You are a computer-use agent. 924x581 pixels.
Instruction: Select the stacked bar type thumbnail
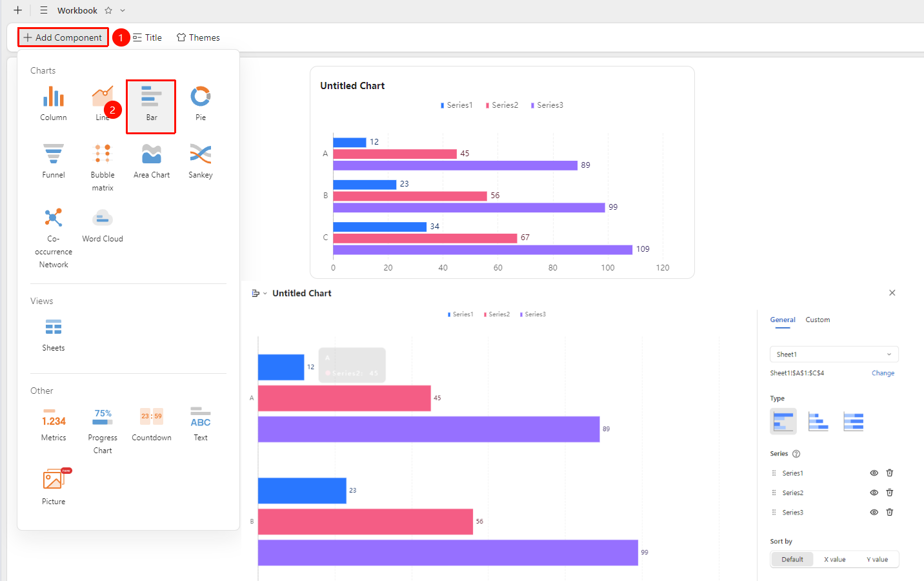click(x=818, y=422)
